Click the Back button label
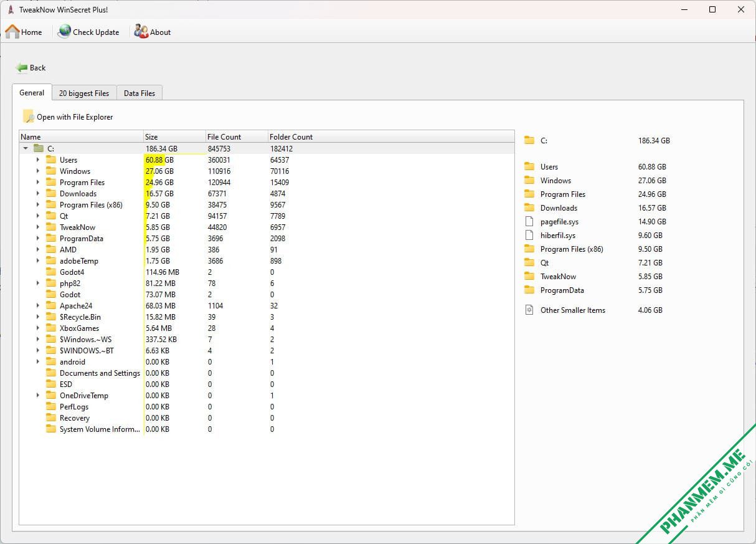Image resolution: width=756 pixels, height=544 pixels. (37, 68)
